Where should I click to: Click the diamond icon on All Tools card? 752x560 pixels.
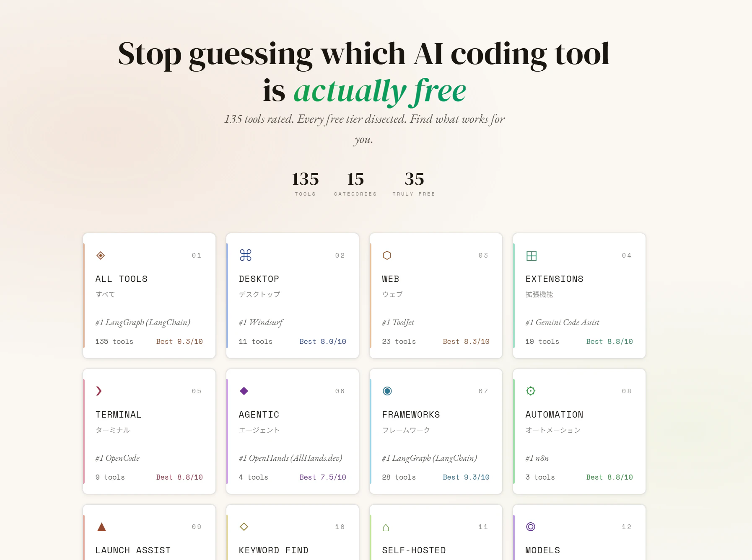[x=101, y=255]
